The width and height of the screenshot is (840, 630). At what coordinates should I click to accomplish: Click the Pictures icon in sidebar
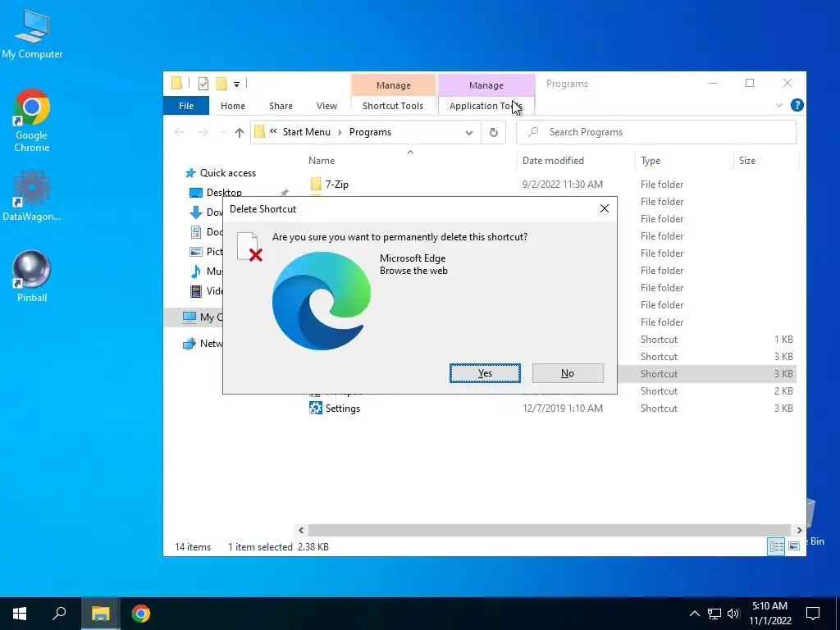click(196, 251)
